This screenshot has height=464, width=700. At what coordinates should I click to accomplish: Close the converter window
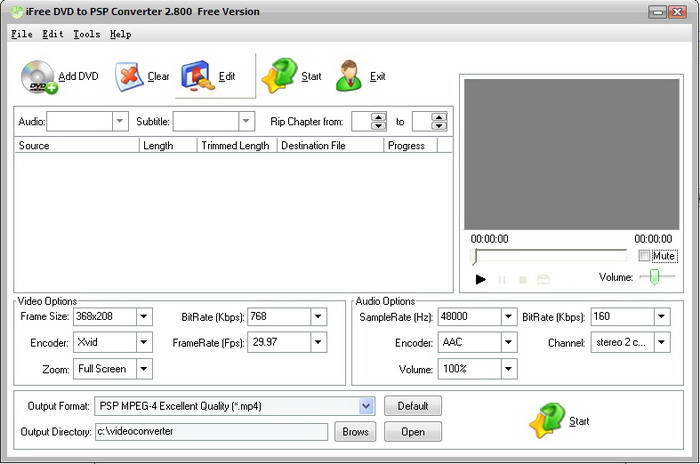pyautogui.click(x=677, y=12)
